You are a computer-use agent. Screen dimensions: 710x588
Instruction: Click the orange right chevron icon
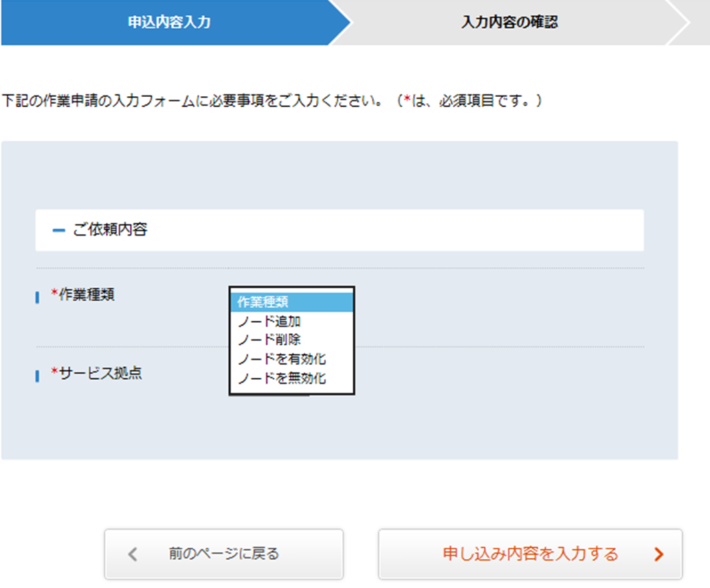(x=659, y=554)
